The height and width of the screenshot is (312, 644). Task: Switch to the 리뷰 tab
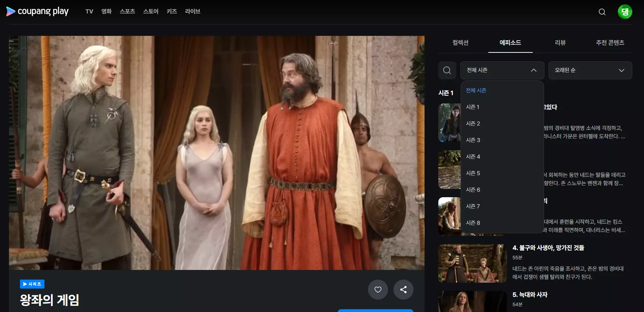[x=560, y=43]
